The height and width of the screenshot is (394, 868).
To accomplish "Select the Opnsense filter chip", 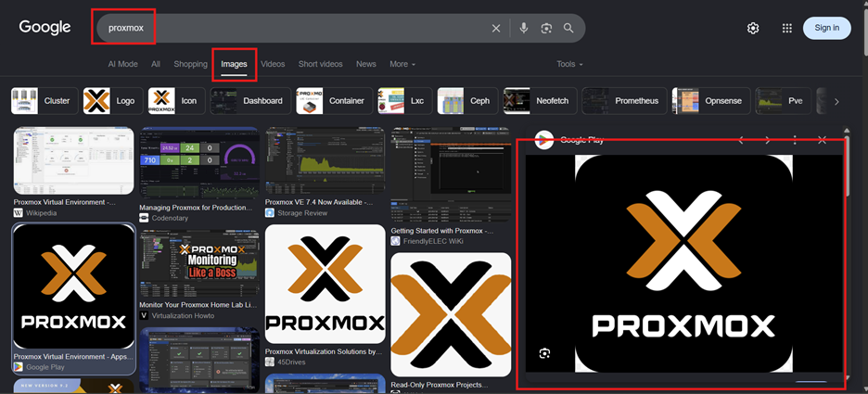I will coord(711,101).
